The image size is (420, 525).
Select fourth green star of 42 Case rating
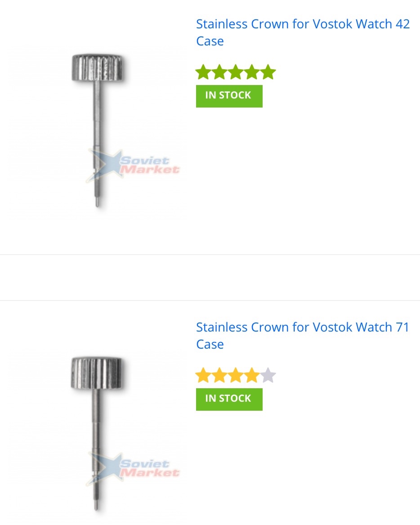252,72
